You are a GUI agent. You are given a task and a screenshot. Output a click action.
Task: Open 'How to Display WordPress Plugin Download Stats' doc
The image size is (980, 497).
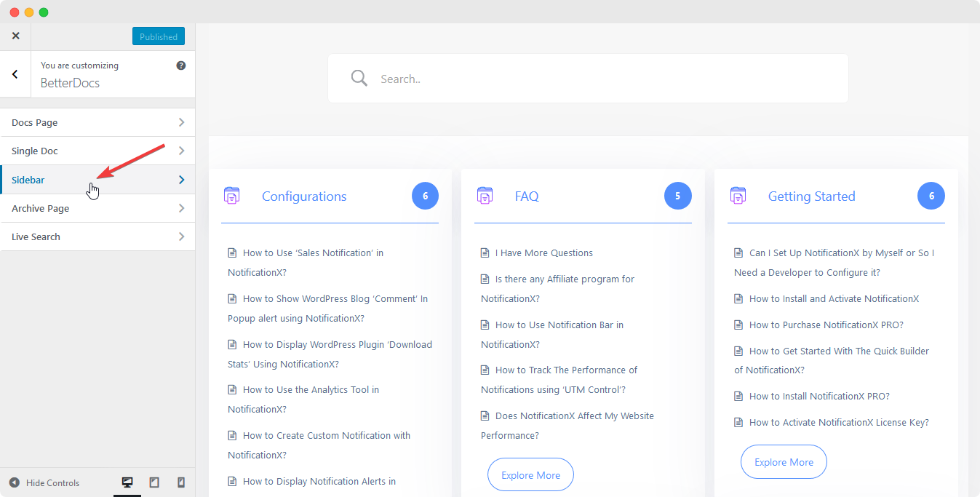330,354
